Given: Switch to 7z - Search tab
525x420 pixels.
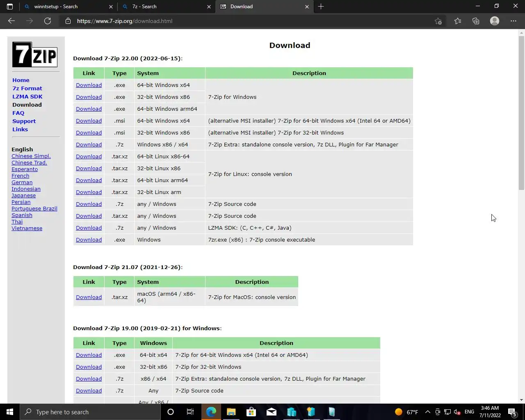Looking at the screenshot, I should (x=166, y=7).
